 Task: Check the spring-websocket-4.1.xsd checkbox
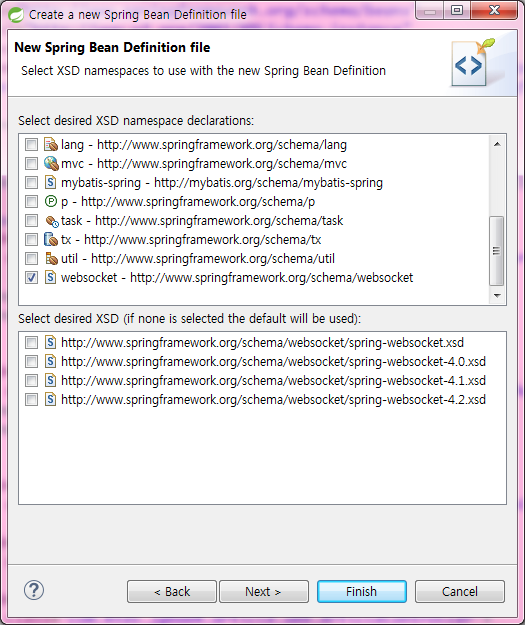coord(31,380)
